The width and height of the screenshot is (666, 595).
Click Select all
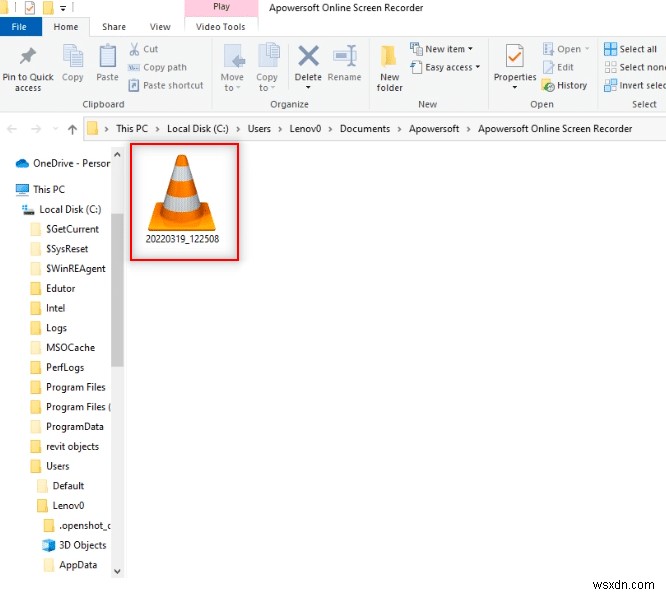(630, 49)
